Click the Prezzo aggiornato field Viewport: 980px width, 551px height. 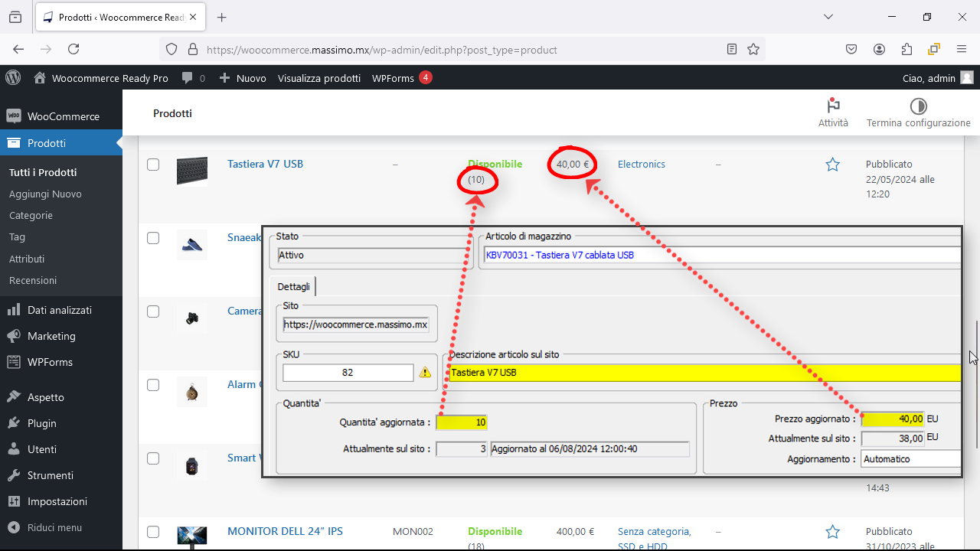pyautogui.click(x=893, y=419)
